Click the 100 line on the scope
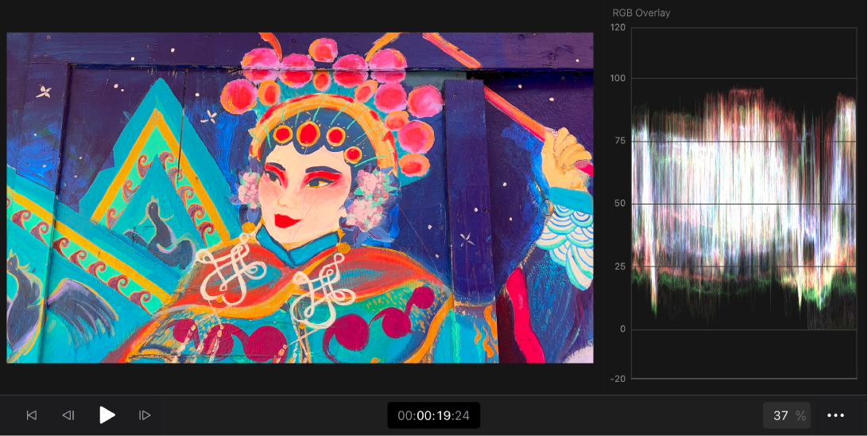 [743, 78]
